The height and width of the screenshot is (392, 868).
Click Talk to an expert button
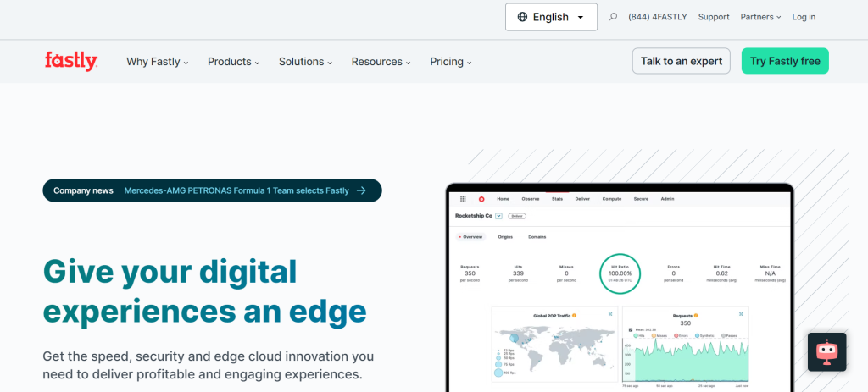(x=682, y=61)
